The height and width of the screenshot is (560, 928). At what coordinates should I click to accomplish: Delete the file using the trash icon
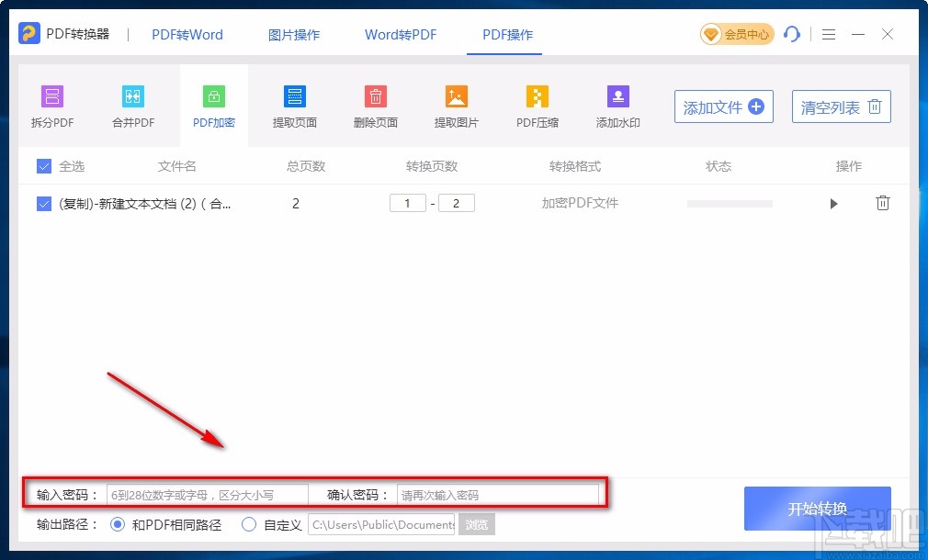(883, 203)
